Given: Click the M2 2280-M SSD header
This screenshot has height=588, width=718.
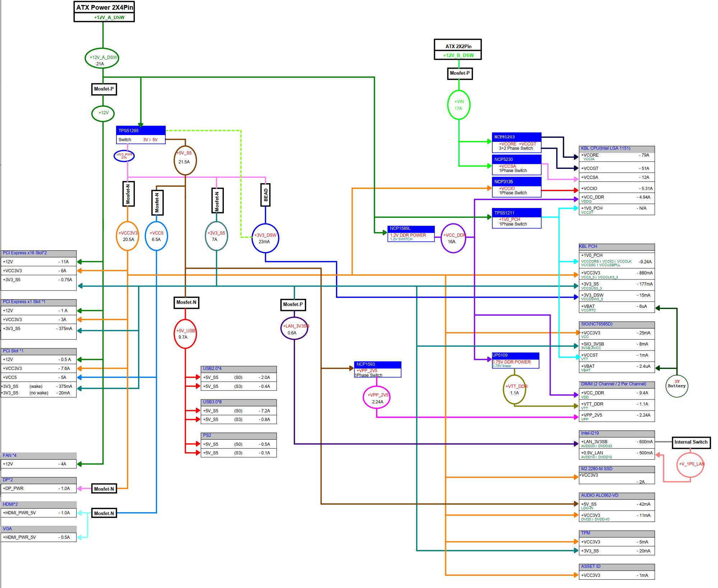Looking at the screenshot, I should (x=617, y=469).
